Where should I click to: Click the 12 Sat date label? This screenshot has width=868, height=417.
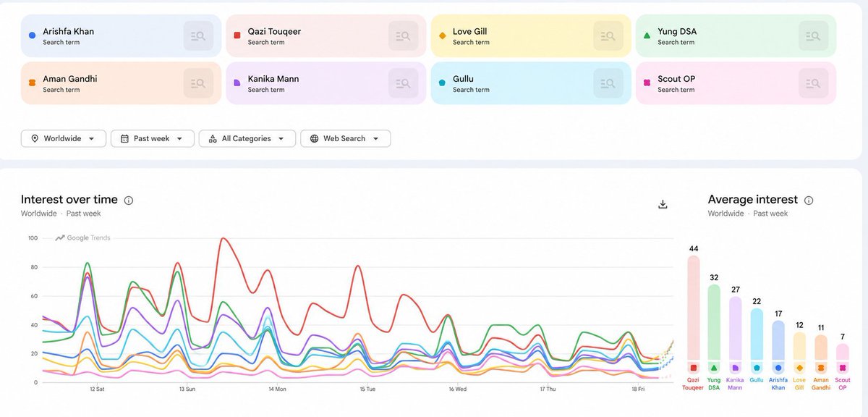[97, 389]
